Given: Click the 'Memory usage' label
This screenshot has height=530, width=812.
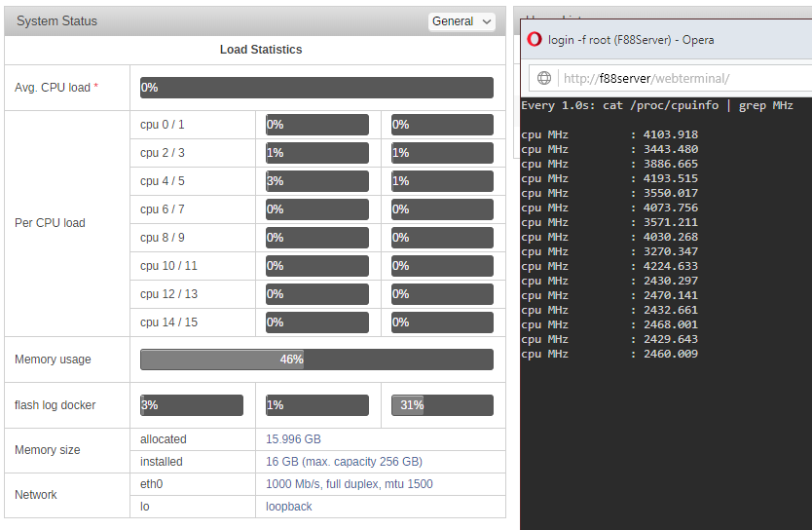Looking at the screenshot, I should 53,360.
